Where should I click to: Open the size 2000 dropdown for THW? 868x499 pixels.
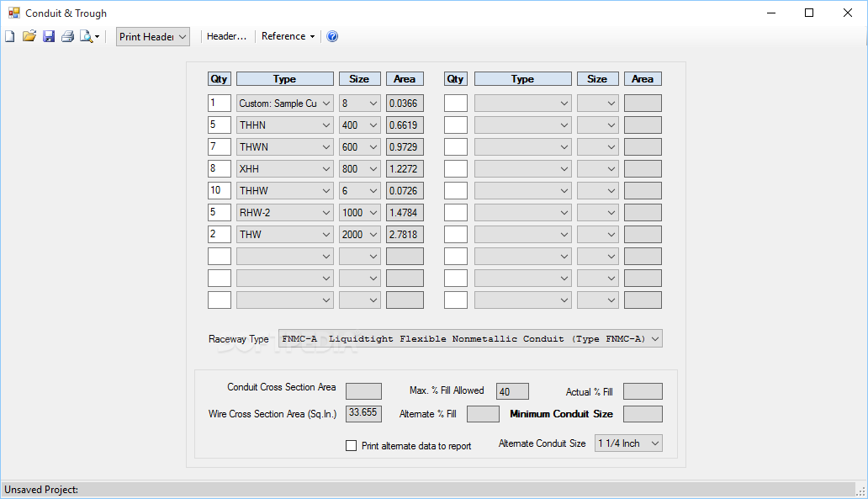[360, 234]
